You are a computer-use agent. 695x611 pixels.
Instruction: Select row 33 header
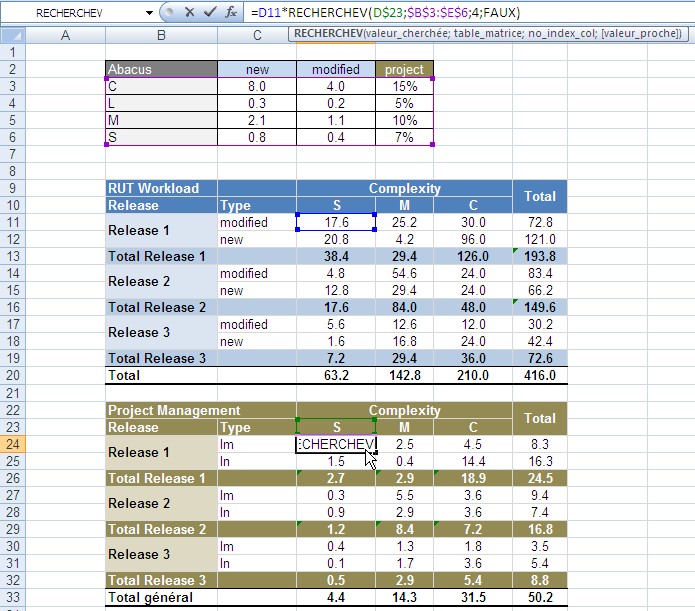point(13,597)
